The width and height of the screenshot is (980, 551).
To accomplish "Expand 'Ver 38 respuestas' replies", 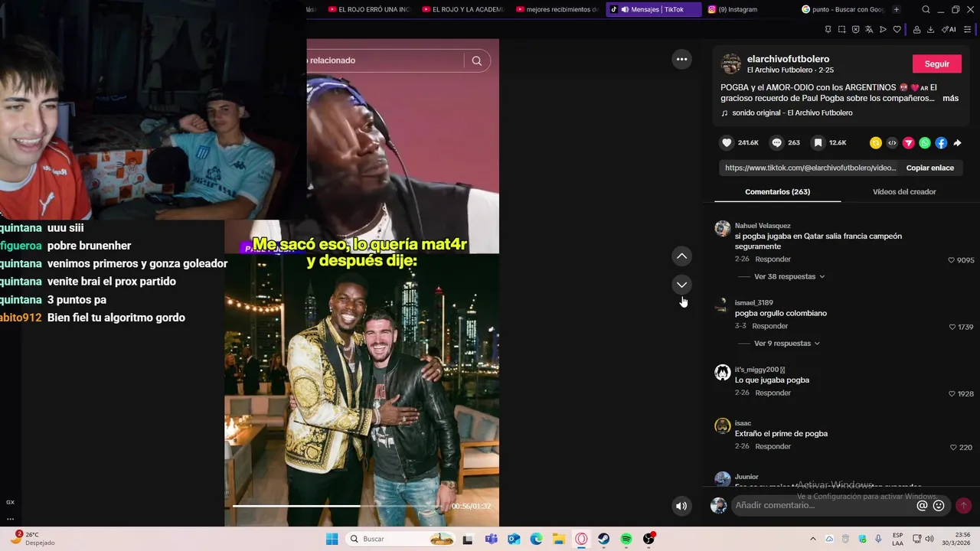I will [789, 276].
